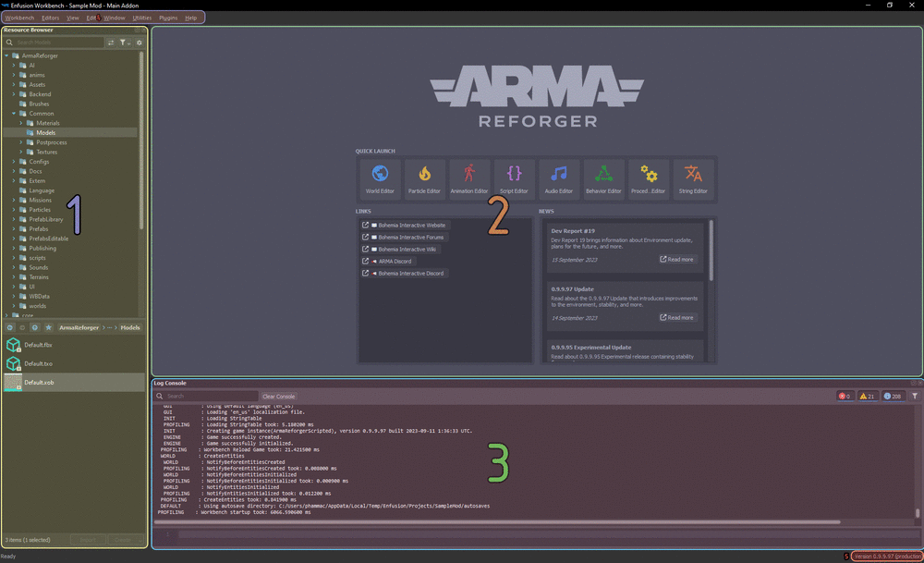The image size is (924, 563).
Task: Toggle error messages visibility in Log Console
Action: (843, 396)
